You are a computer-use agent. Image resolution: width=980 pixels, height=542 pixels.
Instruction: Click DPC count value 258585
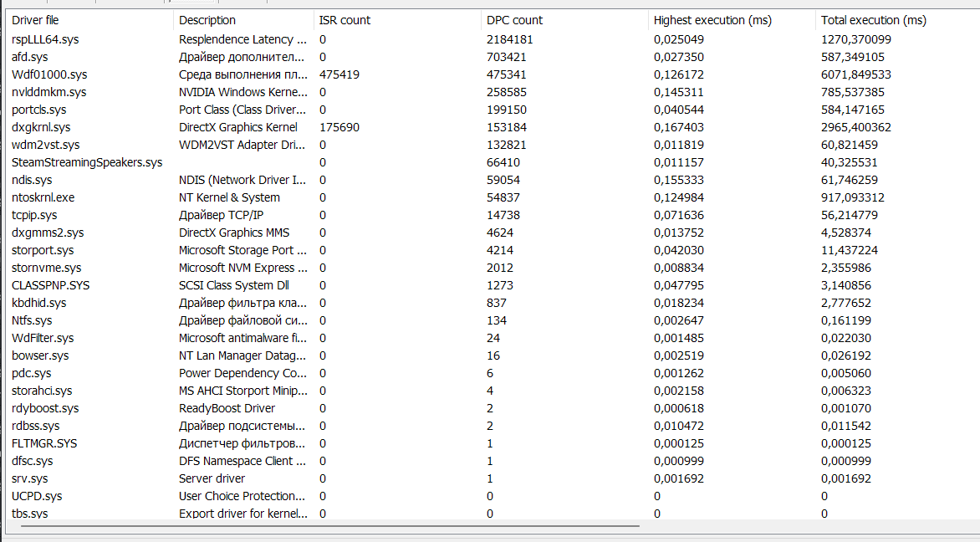507,92
